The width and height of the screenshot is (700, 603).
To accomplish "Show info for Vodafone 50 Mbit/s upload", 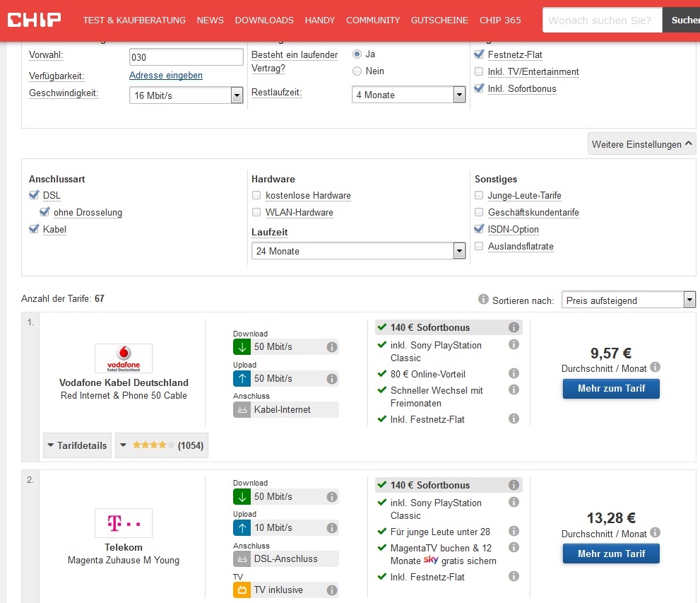I will (332, 379).
